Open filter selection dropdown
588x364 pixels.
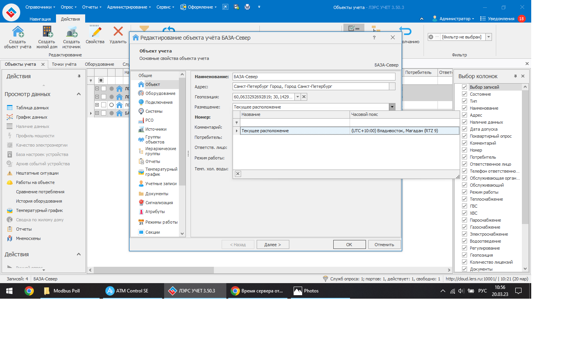click(489, 37)
